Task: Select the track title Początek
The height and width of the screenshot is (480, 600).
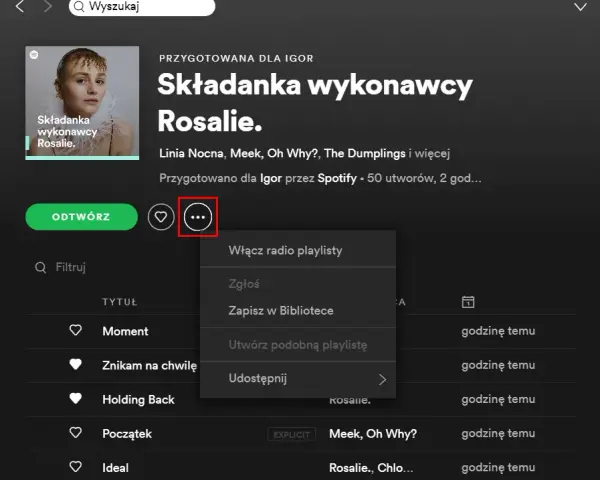Action: (127, 434)
